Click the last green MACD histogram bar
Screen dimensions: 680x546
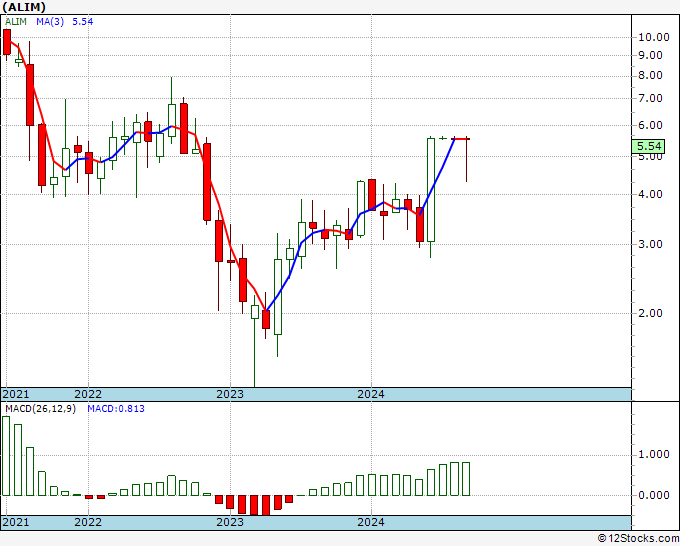466,479
